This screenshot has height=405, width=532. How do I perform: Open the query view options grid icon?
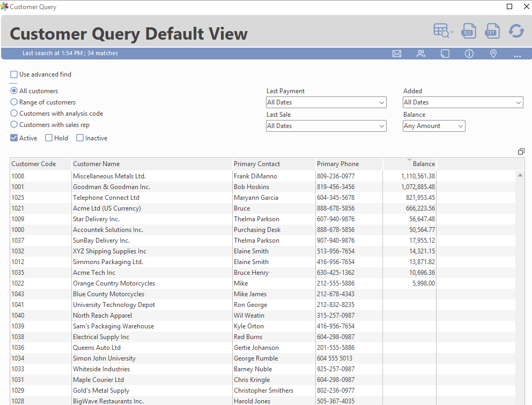coord(443,31)
